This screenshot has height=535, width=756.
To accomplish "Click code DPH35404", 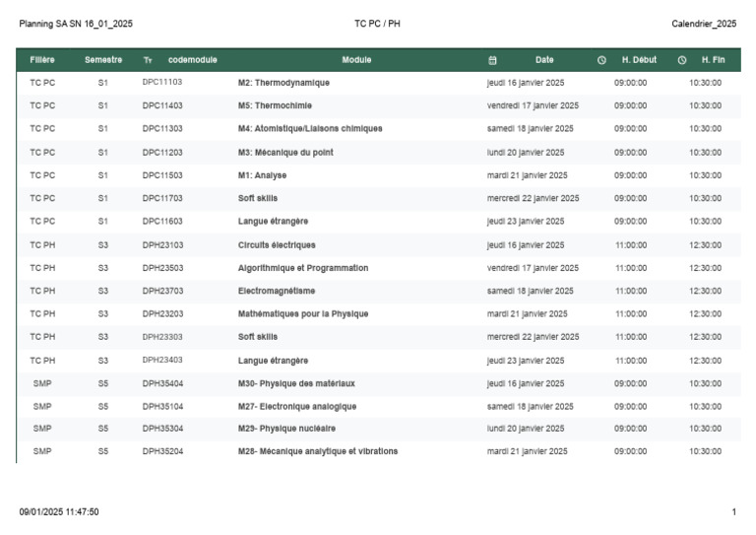I will click(163, 384).
